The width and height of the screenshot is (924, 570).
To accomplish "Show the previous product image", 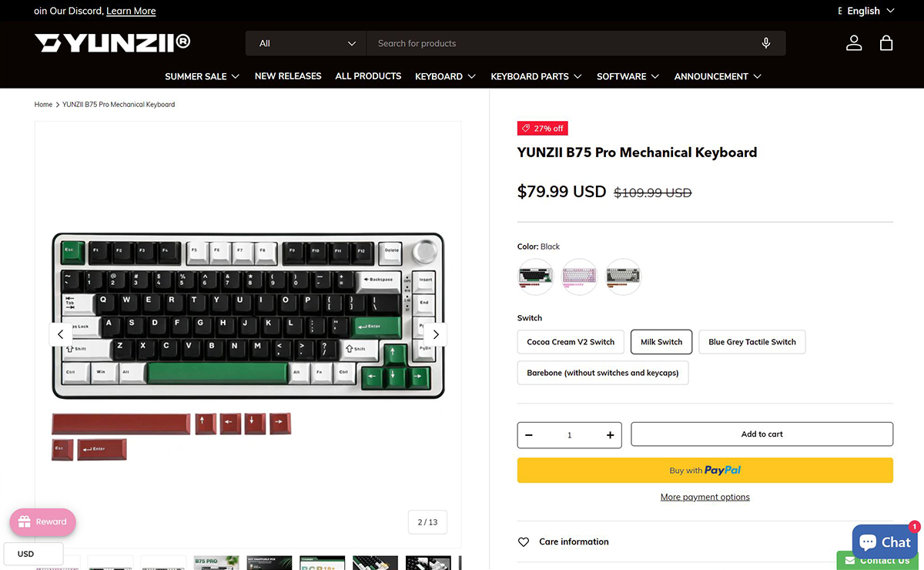I will (61, 334).
